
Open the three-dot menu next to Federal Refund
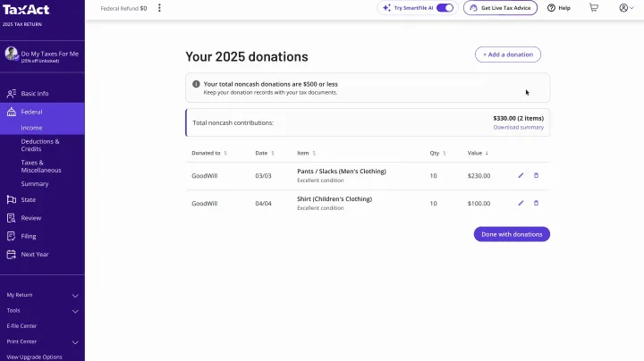[x=159, y=8]
